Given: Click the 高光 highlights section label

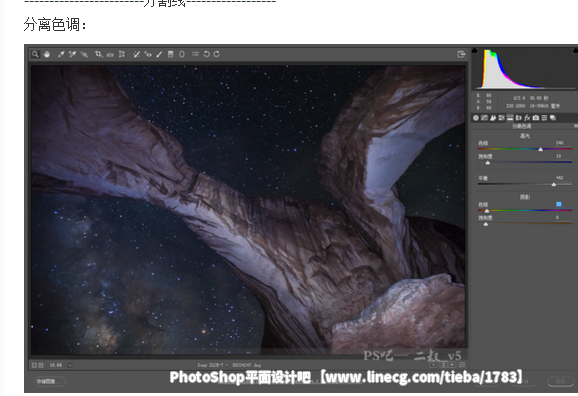Looking at the screenshot, I should click(x=525, y=136).
